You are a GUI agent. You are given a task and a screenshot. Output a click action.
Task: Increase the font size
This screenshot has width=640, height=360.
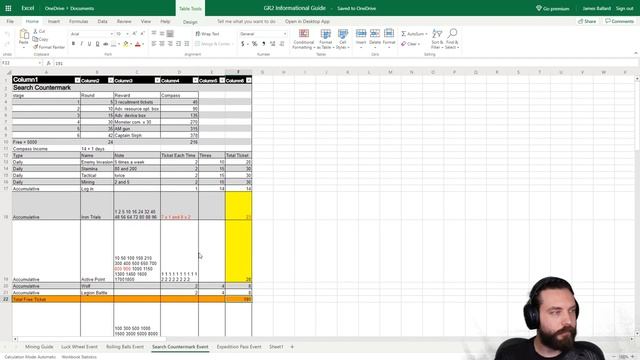(135, 34)
